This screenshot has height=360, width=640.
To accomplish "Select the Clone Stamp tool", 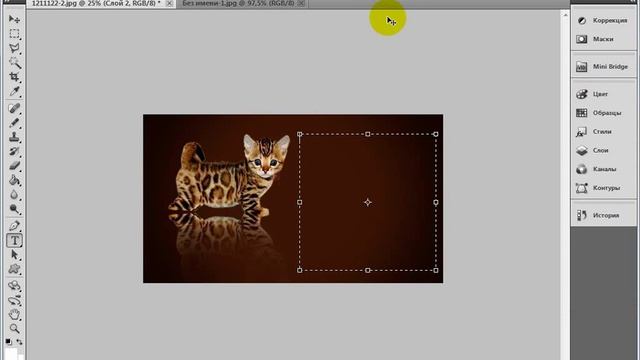I will [14, 137].
